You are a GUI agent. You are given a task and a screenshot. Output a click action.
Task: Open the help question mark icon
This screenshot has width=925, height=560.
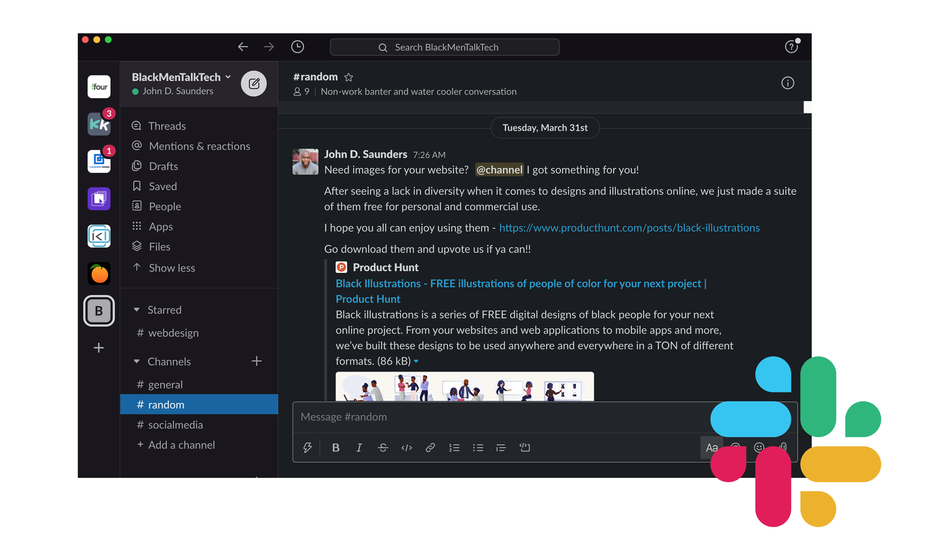[x=791, y=47]
